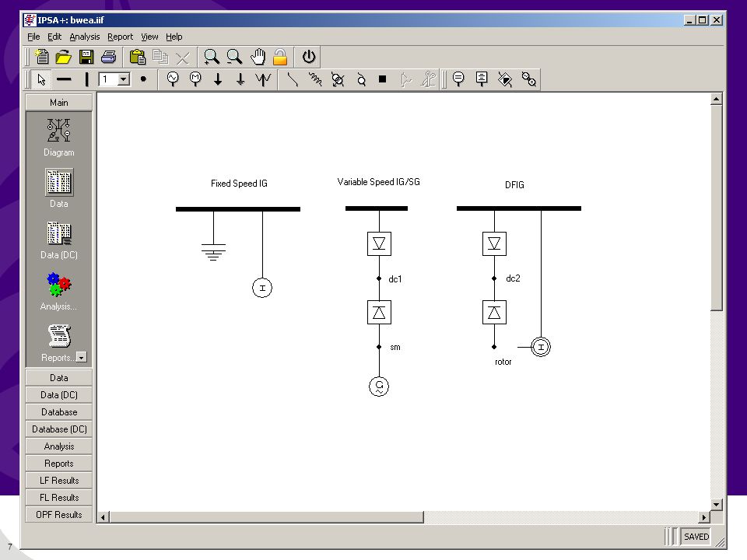Open the busbar size dropdown
The width and height of the screenshot is (747, 560).
(x=124, y=79)
